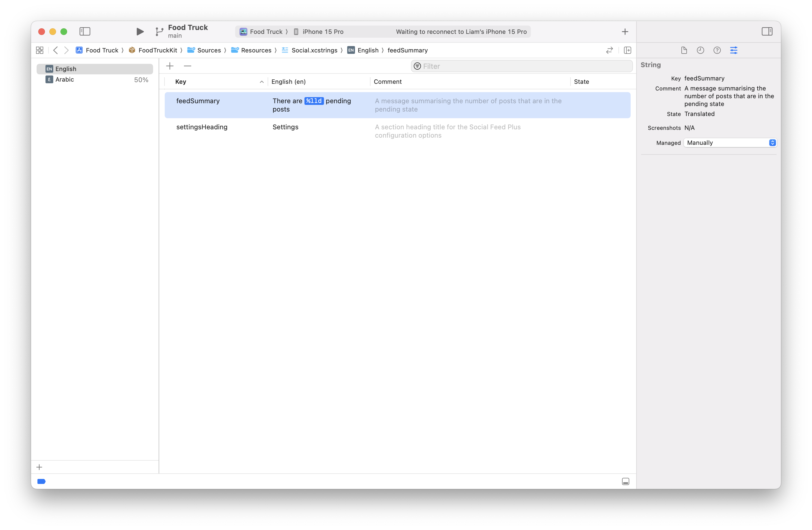Screen dimensions: 812x530
Task: Open the Quick Help inspector tab
Action: 717,51
